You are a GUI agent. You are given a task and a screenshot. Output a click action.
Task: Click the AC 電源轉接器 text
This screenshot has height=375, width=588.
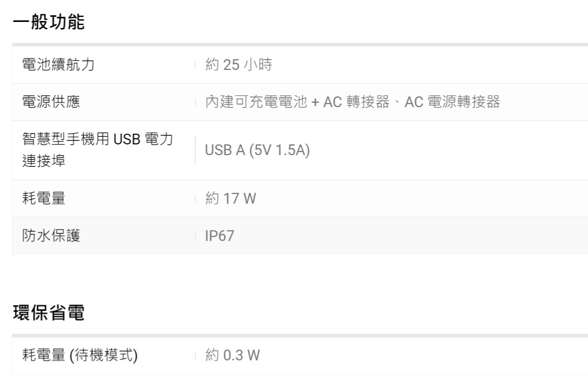[x=452, y=103]
